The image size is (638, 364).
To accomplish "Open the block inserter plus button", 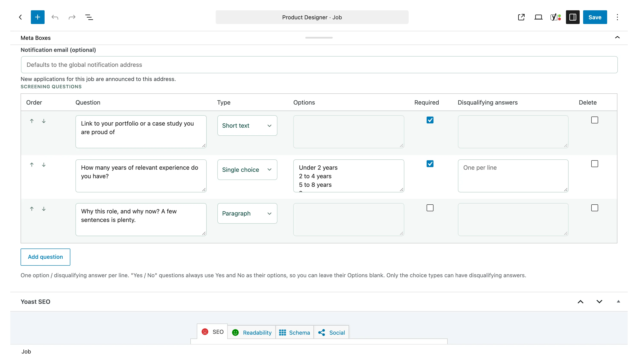I will point(38,17).
